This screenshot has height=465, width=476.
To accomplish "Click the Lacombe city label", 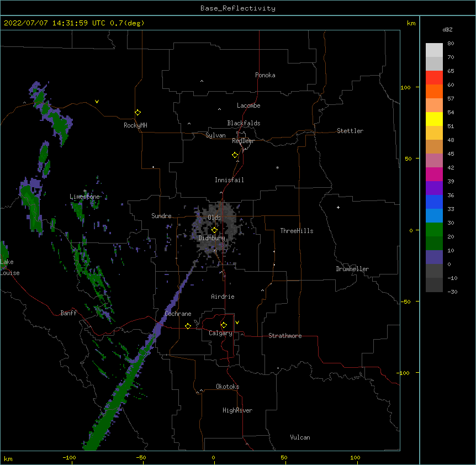I will click(x=248, y=105).
